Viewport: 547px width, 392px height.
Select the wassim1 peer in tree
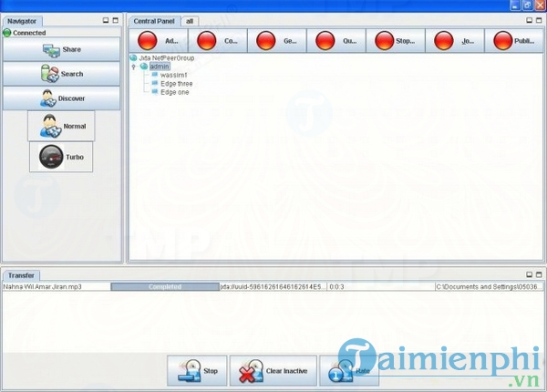[x=175, y=75]
